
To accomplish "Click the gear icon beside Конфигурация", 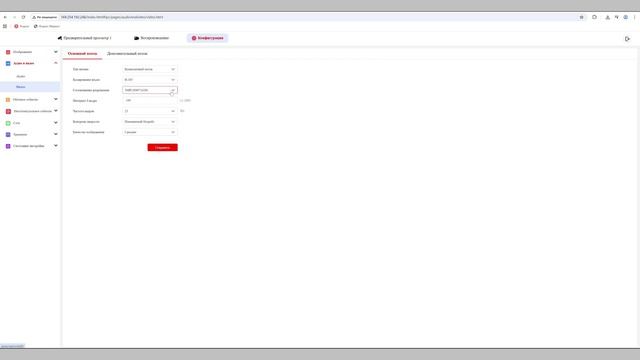I will click(194, 38).
